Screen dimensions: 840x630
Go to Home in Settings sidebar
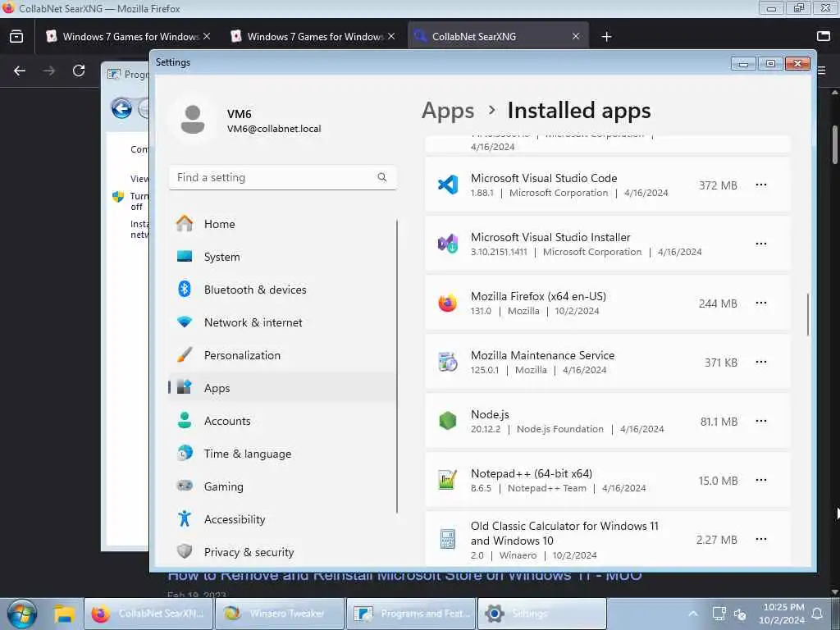(282, 224)
